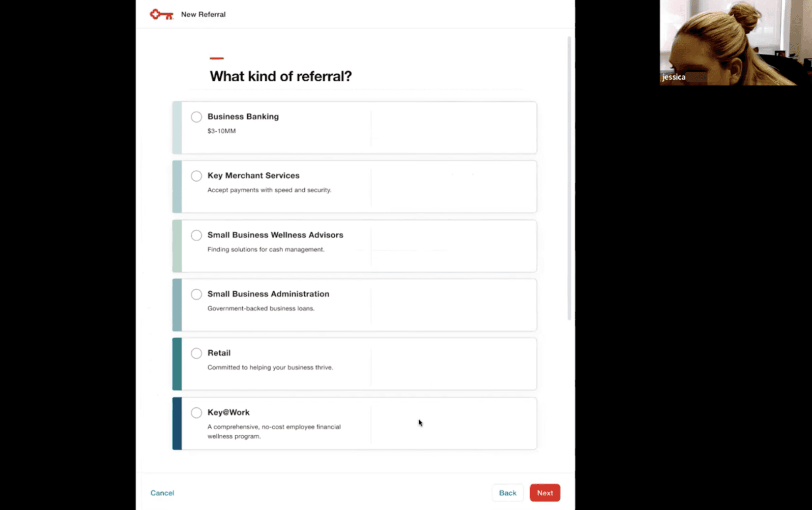Select the Key Merchant Services radio button

[x=196, y=176]
